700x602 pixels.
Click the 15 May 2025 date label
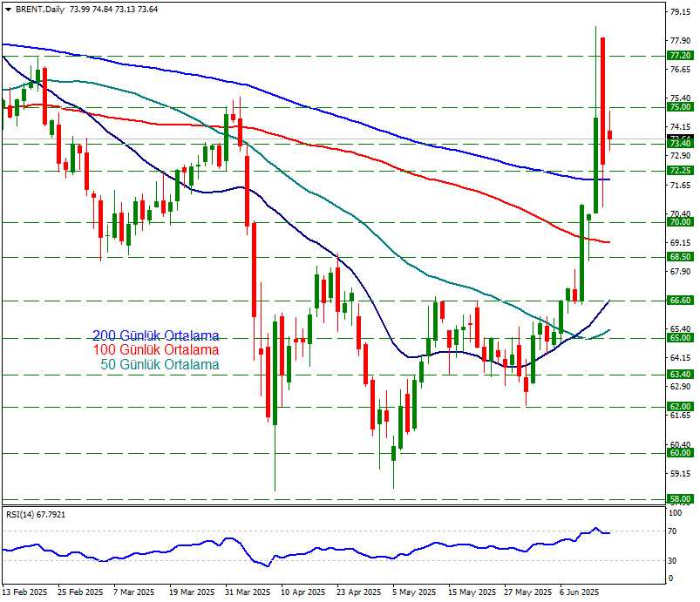point(472,592)
